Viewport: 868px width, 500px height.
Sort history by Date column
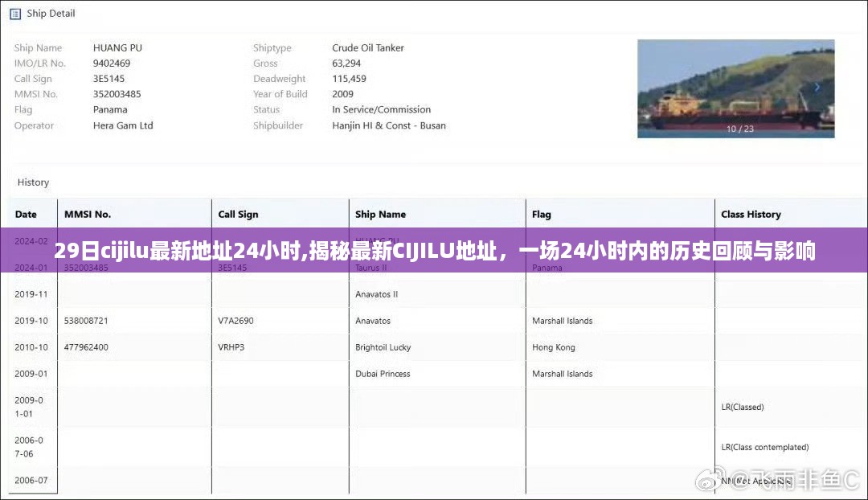(27, 215)
